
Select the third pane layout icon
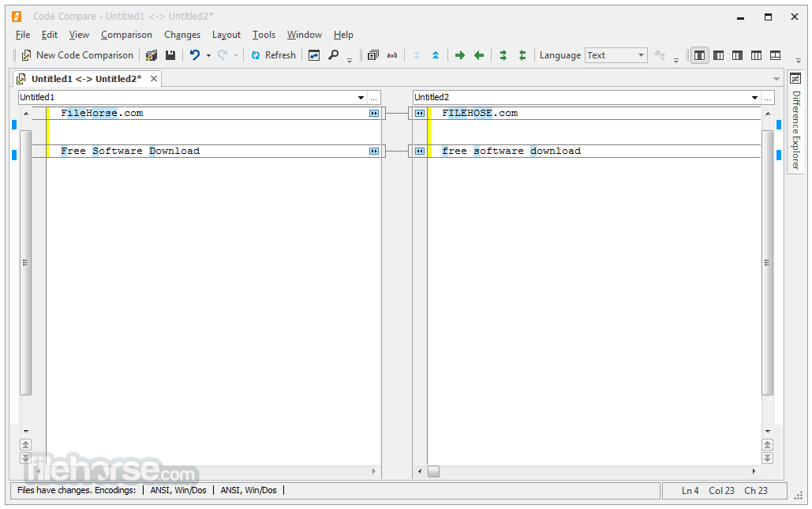pyautogui.click(x=737, y=55)
